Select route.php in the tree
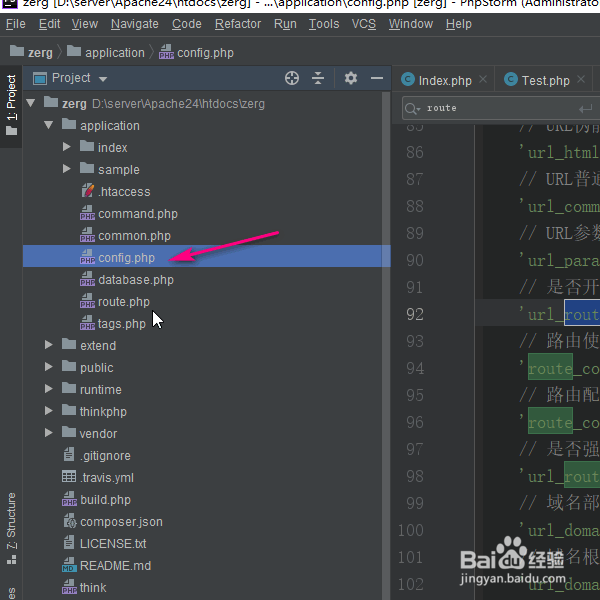Screen dimensions: 600x600 click(115, 302)
